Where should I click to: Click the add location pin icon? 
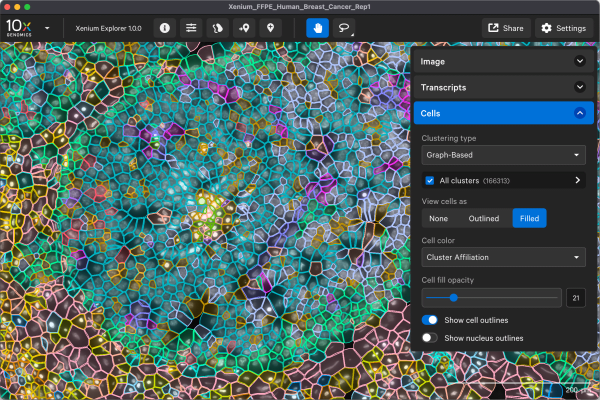[243, 28]
